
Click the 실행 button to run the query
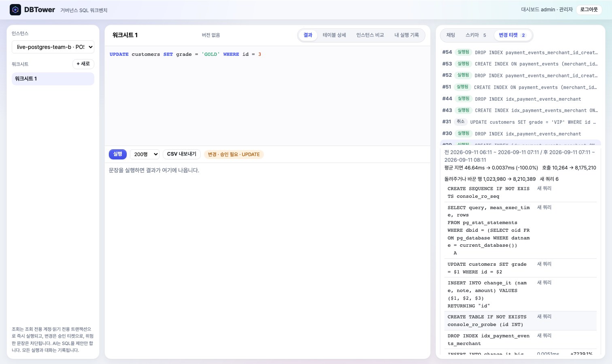(x=118, y=154)
